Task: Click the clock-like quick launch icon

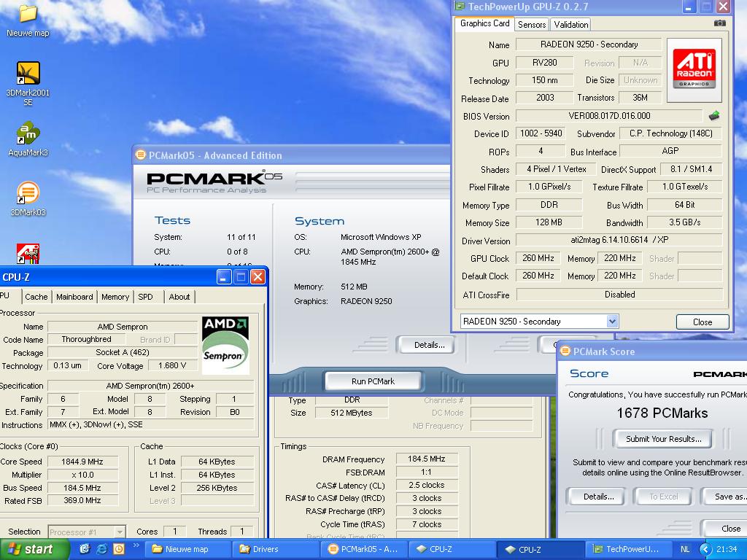Action: coord(119,549)
